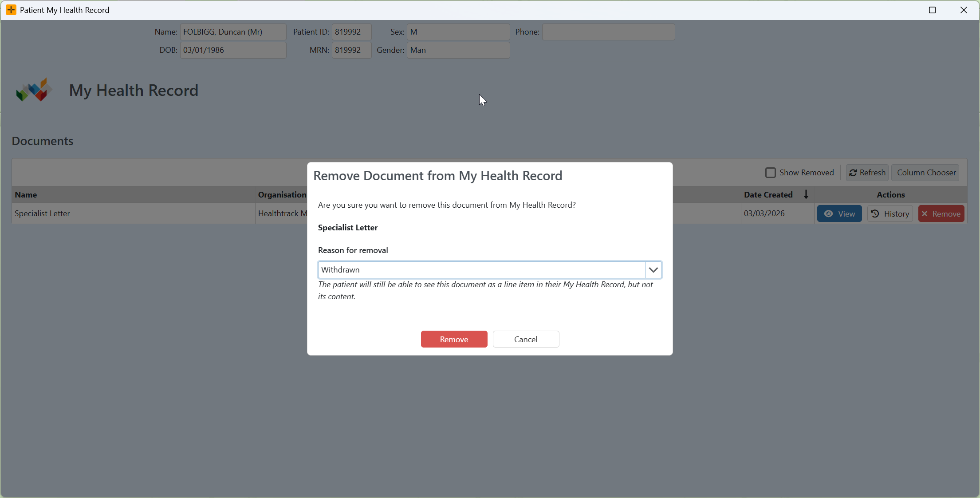Open the Column Chooser
The image size is (980, 498).
tap(926, 173)
